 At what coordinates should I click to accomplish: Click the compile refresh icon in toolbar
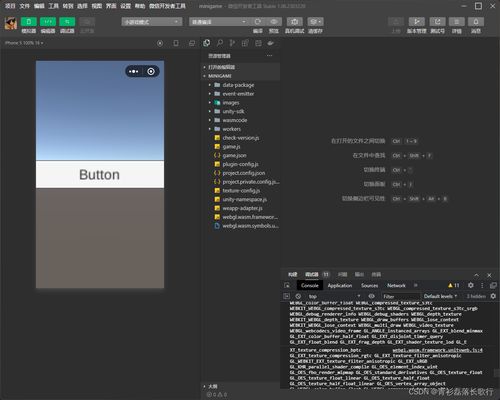(258, 22)
